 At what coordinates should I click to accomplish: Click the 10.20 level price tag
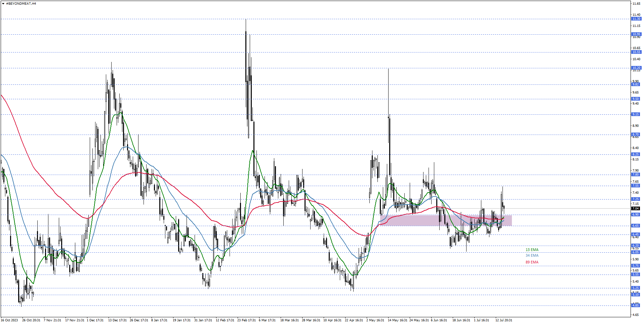(636, 68)
